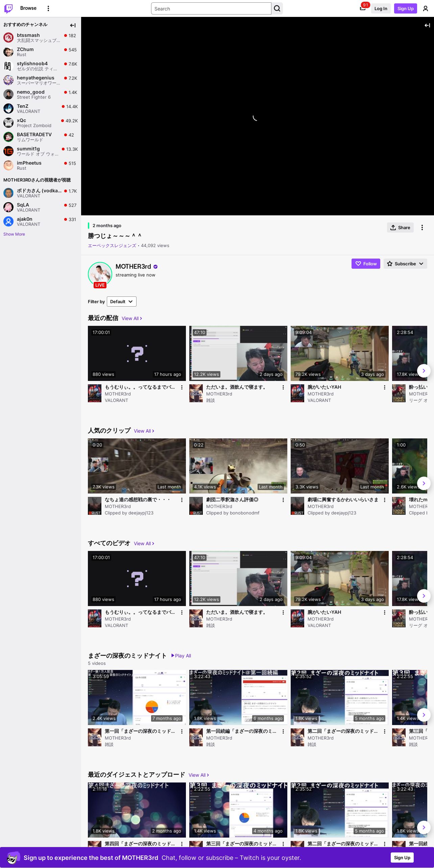The image size is (434, 868).
Task: Open options for 腕がいたいYAH in 最近の配信
Action: (x=384, y=387)
